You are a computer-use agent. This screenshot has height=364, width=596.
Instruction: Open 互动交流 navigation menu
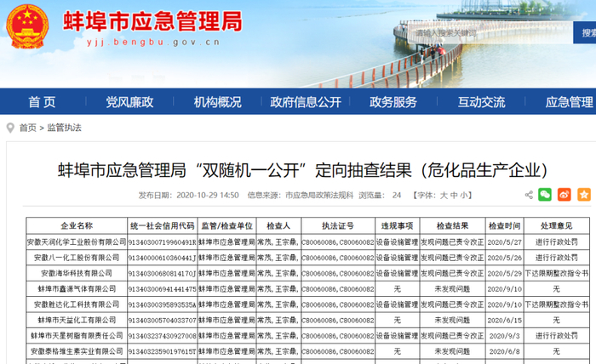point(481,102)
